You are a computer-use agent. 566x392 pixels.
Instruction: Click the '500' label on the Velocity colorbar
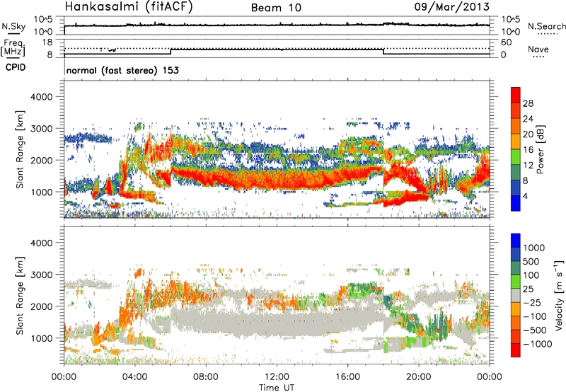click(531, 261)
